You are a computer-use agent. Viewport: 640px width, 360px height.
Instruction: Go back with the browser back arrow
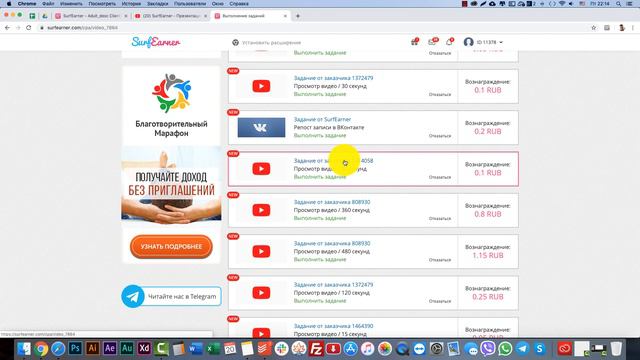click(x=7, y=28)
